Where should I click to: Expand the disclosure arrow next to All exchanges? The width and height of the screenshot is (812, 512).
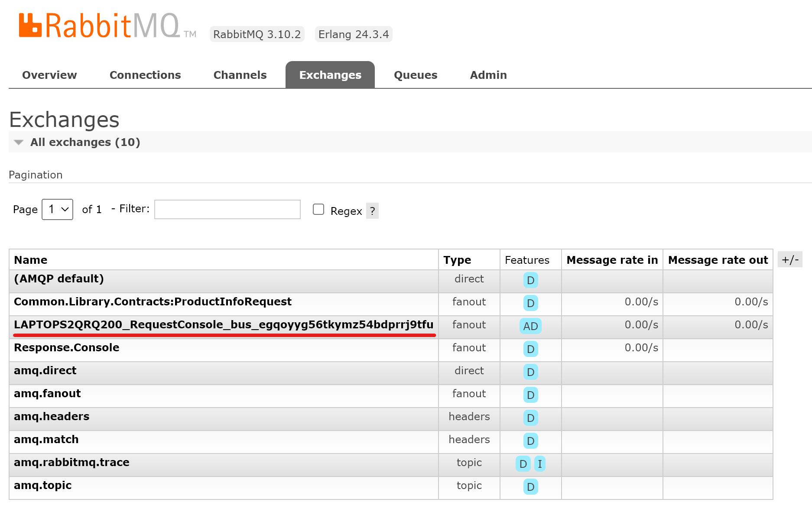click(x=18, y=142)
